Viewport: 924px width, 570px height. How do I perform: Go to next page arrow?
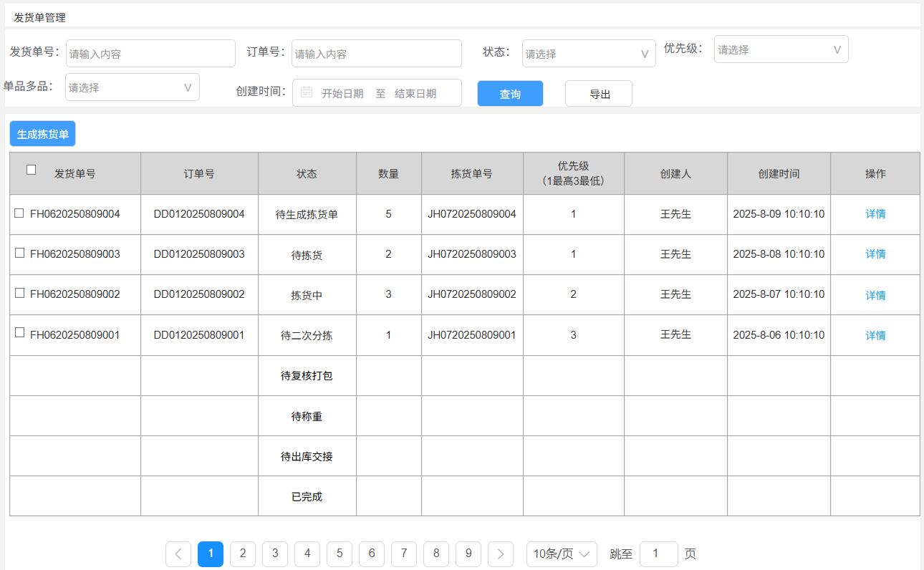[501, 554]
